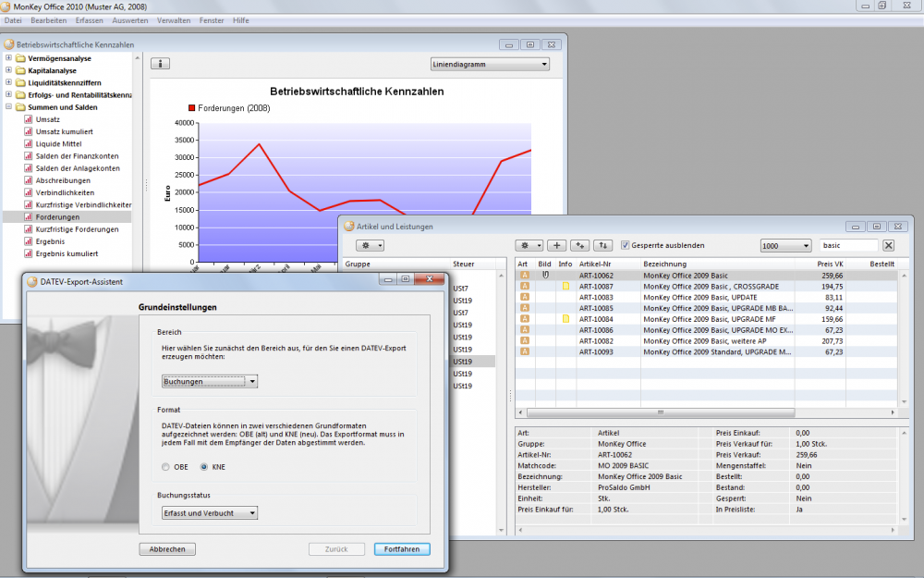Click the yellow note icon for ART-10087
The image size is (924, 578).
point(565,287)
